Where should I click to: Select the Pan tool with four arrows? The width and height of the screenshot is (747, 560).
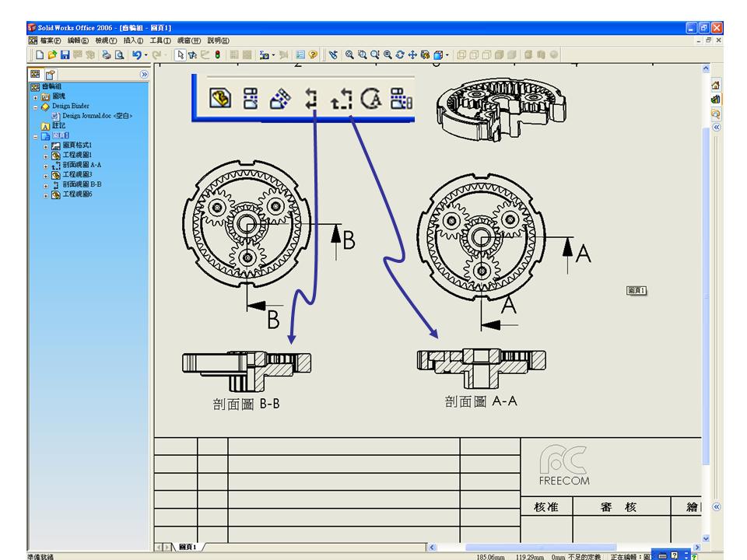pyautogui.click(x=412, y=54)
